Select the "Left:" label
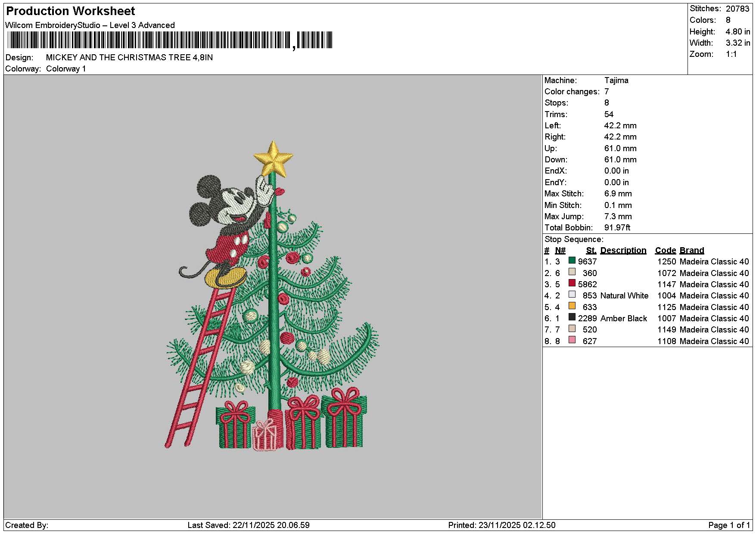Image resolution: width=756 pixels, height=534 pixels. pos(553,126)
